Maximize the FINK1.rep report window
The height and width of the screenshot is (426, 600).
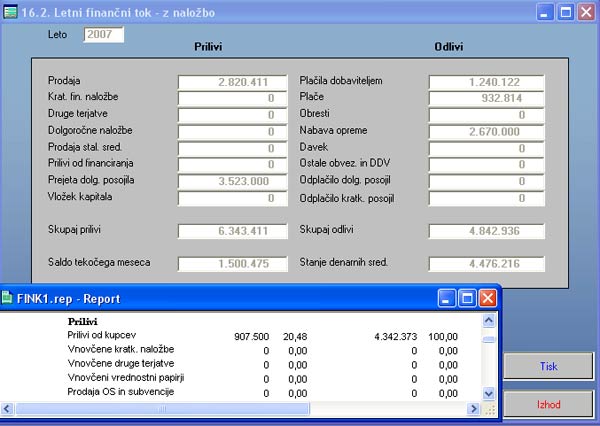[x=467, y=298]
